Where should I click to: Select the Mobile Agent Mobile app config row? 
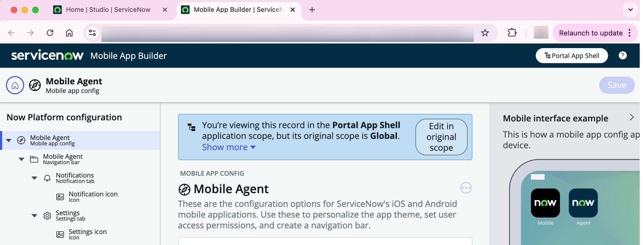pyautogui.click(x=81, y=140)
